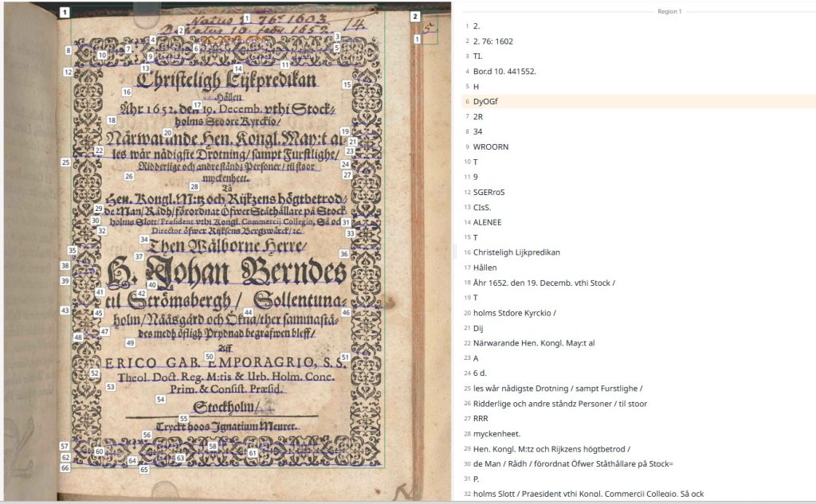Click marker 2 over the handwritten date annotation
This screenshot has height=504, width=816.
(x=182, y=29)
